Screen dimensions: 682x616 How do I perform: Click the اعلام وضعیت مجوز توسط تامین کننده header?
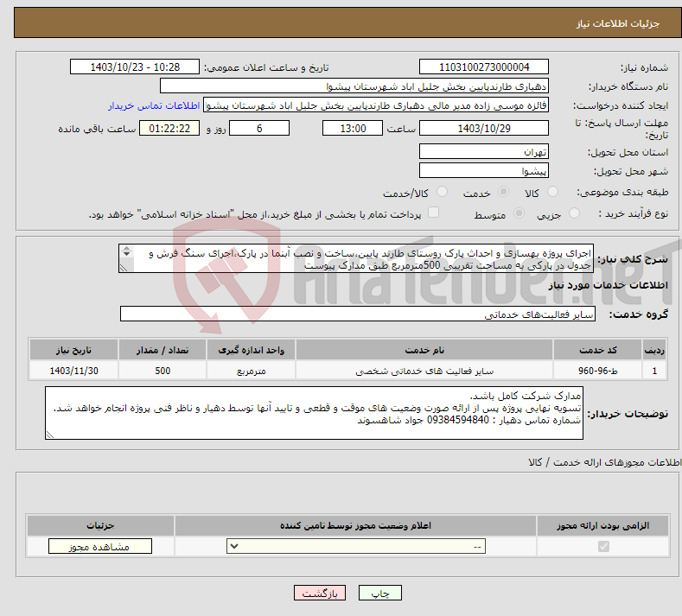point(355,525)
